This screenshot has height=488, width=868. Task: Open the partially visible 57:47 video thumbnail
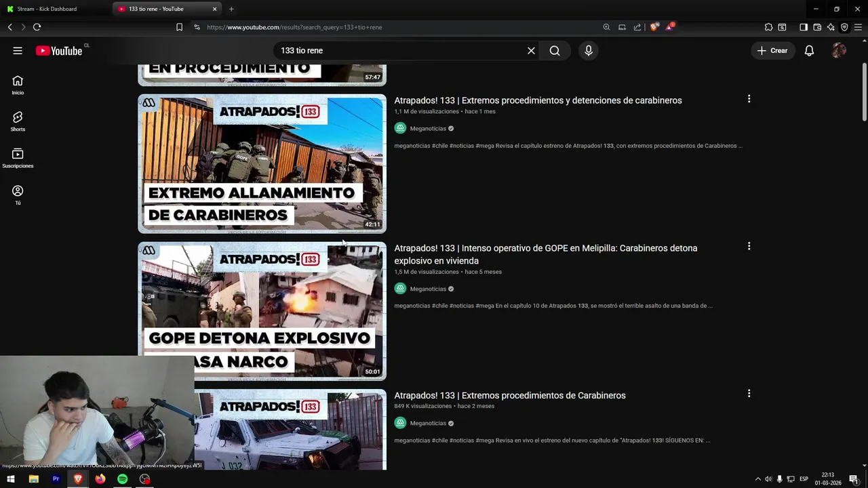pyautogui.click(x=262, y=75)
